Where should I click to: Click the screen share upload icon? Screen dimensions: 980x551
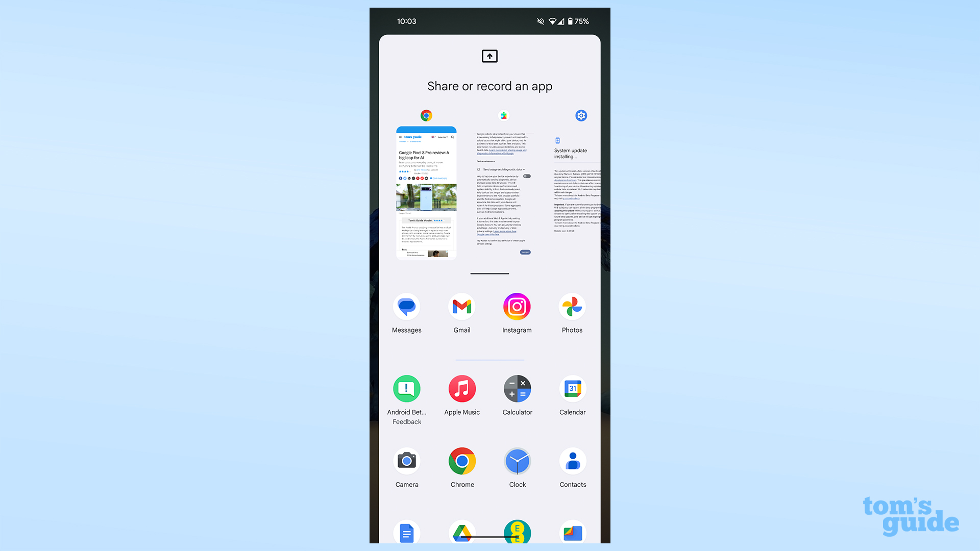tap(489, 56)
